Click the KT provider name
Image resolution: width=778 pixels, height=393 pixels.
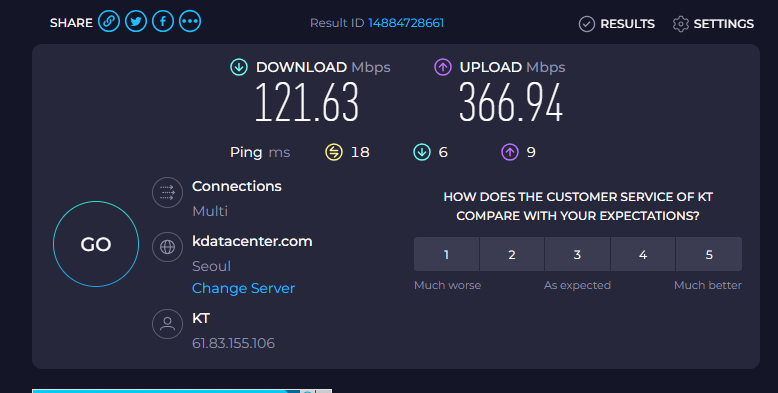[x=201, y=318]
